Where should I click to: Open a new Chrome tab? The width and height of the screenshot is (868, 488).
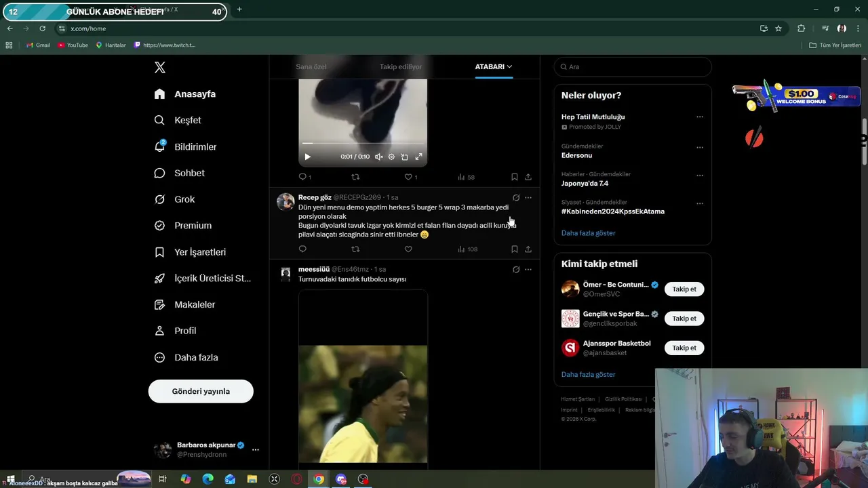[x=239, y=9]
